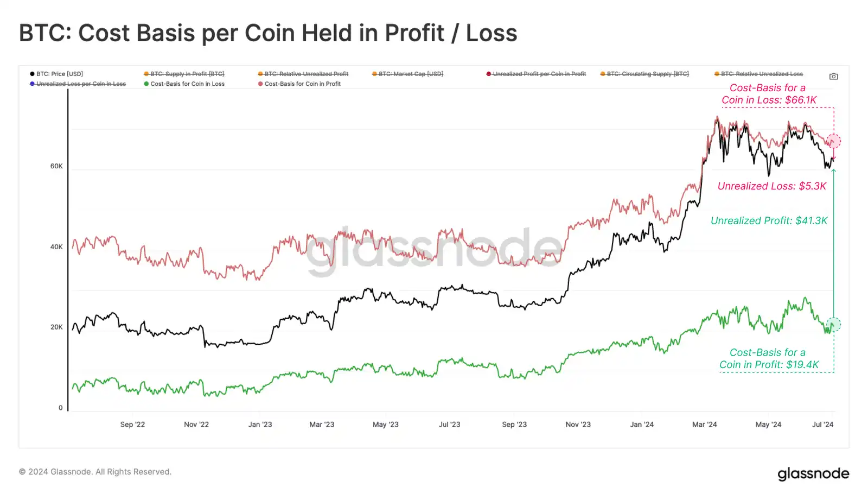Image resolution: width=868 pixels, height=500 pixels.
Task: Click the pink circle marker at line end
Action: (x=834, y=141)
